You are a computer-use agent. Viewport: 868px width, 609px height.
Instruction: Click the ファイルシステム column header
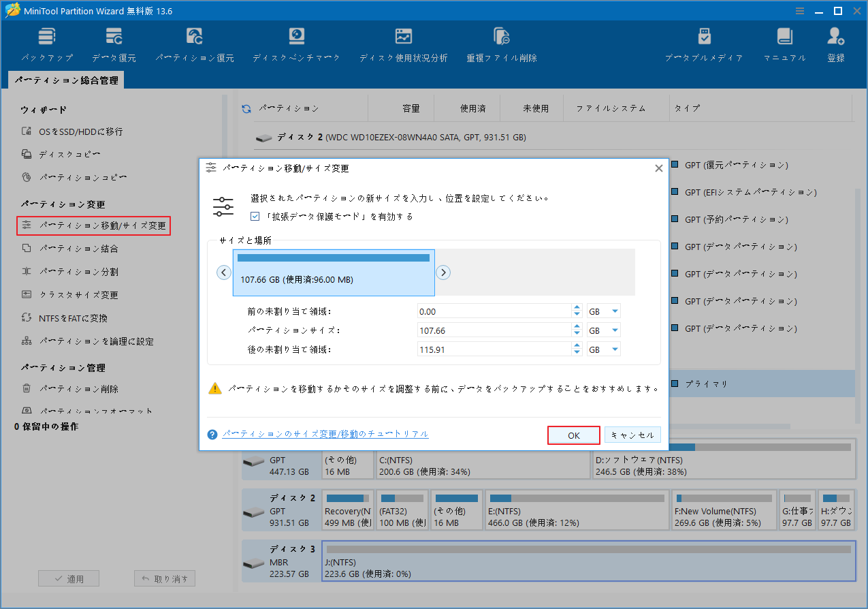click(611, 108)
